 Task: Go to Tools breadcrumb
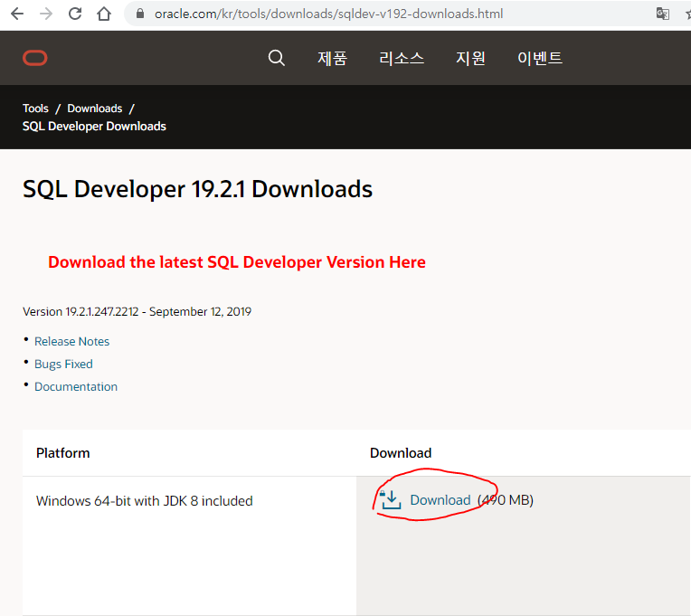(35, 109)
